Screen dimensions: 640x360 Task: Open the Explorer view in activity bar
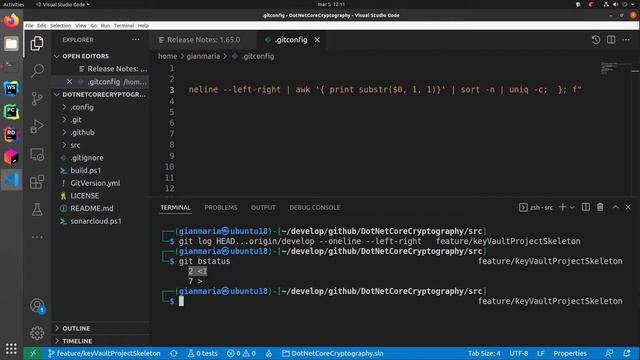tap(37, 43)
